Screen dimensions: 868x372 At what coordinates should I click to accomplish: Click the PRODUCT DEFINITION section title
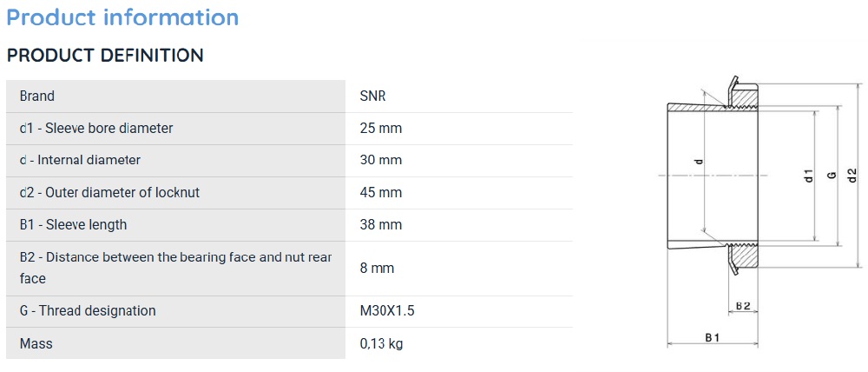pos(105,56)
